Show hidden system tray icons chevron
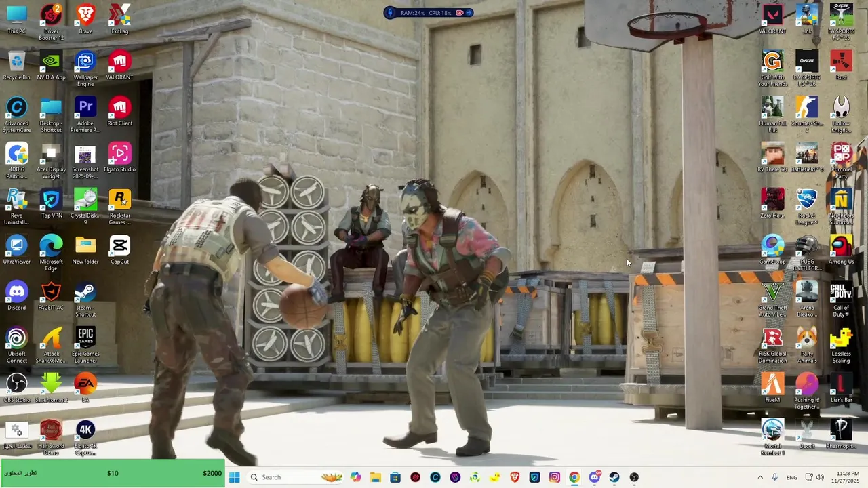The height and width of the screenshot is (488, 868). [x=759, y=477]
